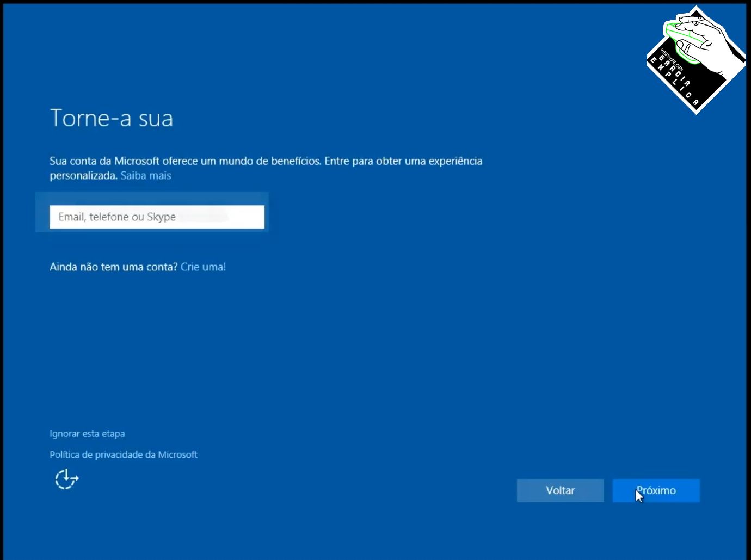Click the text Ainda não tem uma conta?
Image resolution: width=751 pixels, height=560 pixels.
coord(114,267)
